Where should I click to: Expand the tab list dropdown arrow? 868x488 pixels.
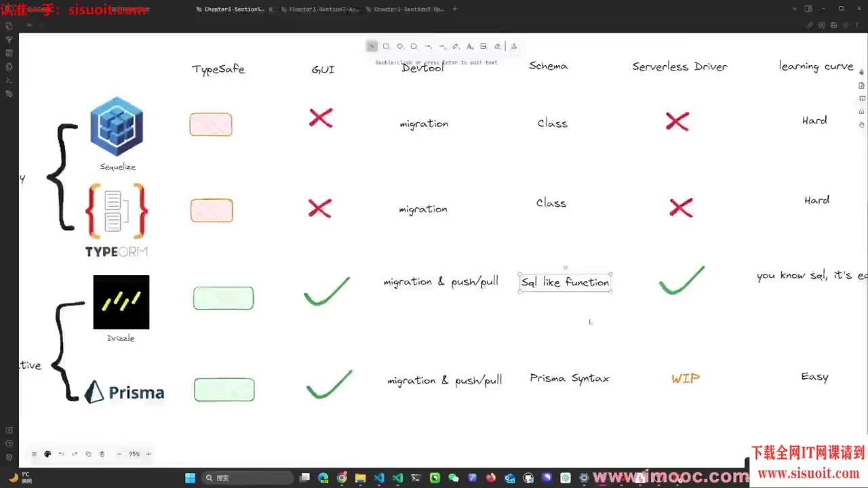(794, 9)
